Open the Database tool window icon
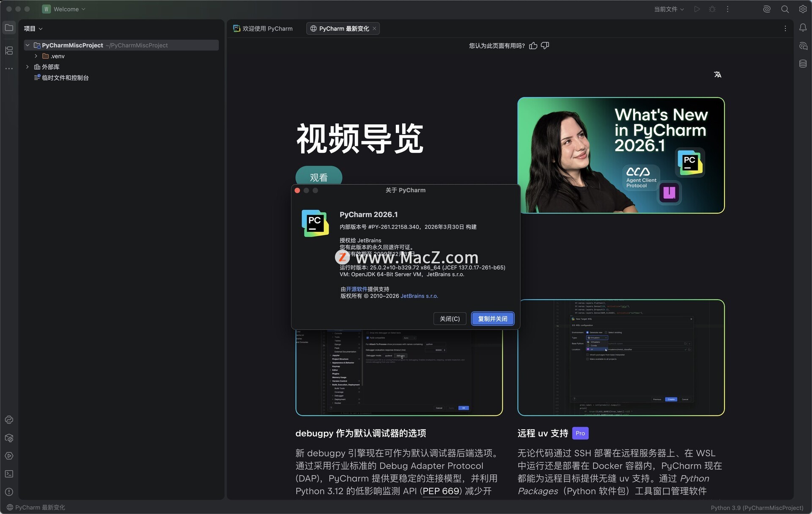Image resolution: width=812 pixels, height=514 pixels. 803,64
